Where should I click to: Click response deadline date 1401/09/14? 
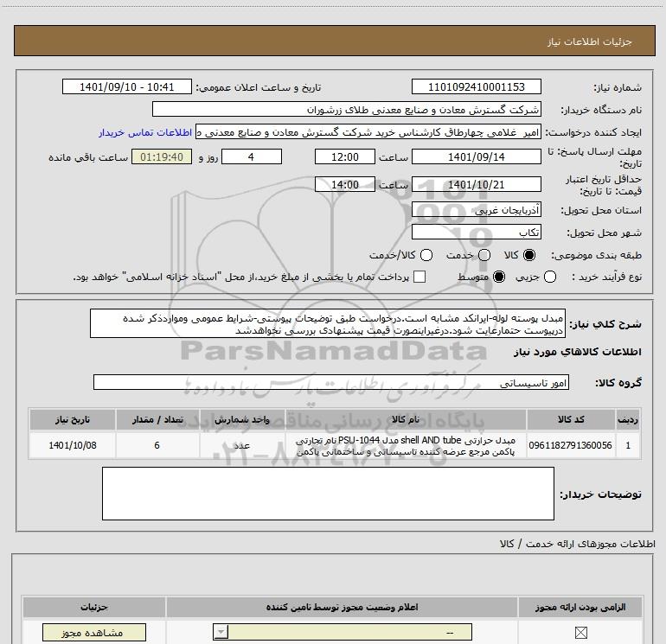click(x=476, y=156)
